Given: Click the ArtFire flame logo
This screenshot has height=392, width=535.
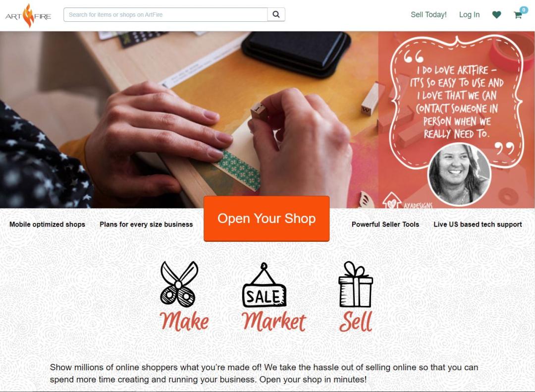Looking at the screenshot, I should coord(28,15).
